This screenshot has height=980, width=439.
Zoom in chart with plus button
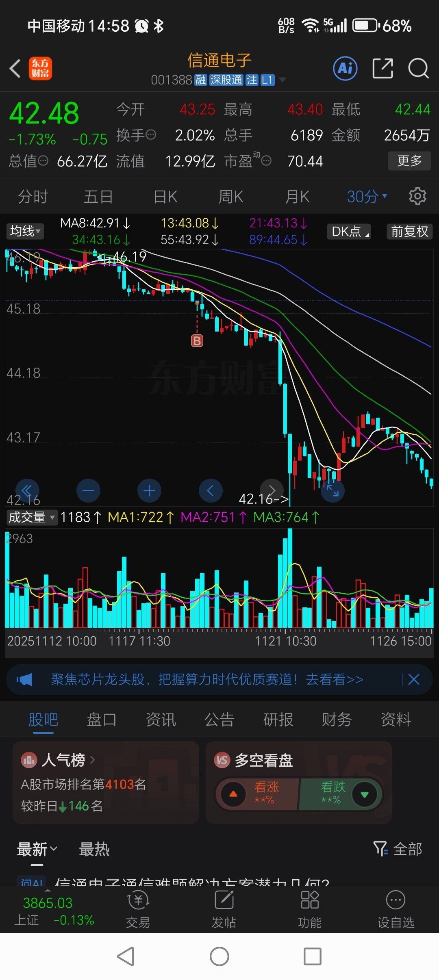(x=149, y=490)
